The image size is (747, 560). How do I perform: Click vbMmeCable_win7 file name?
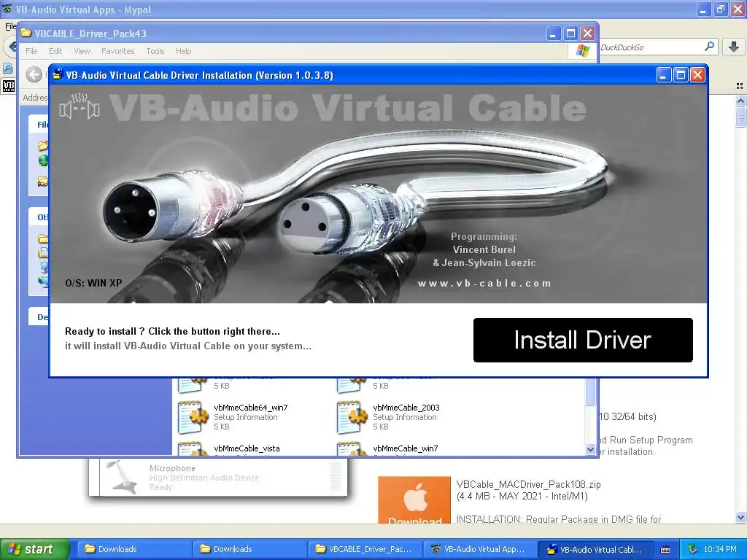406,448
